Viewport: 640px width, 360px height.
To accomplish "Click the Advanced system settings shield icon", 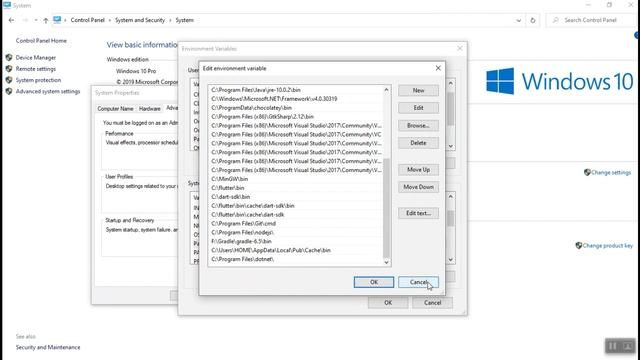I will (9, 91).
